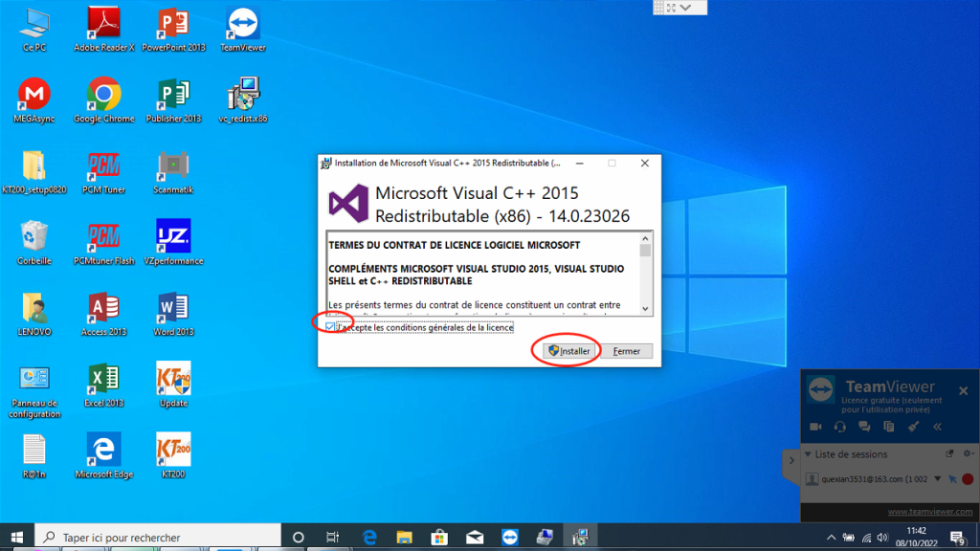Open remote toolbar dropdown chevron at top
This screenshot has width=980, height=551.
(x=685, y=8)
